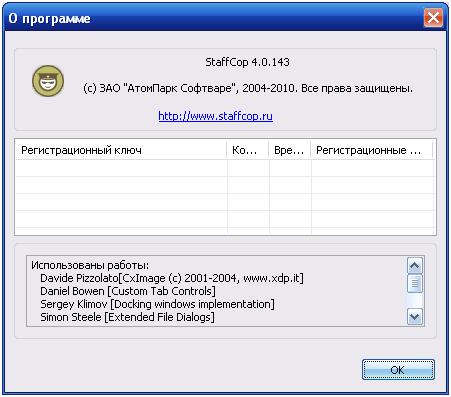Click the Ко... column header

(248, 150)
